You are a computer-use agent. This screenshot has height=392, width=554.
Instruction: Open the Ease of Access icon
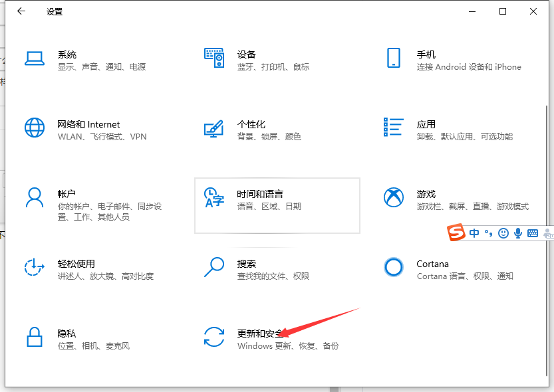point(35,267)
